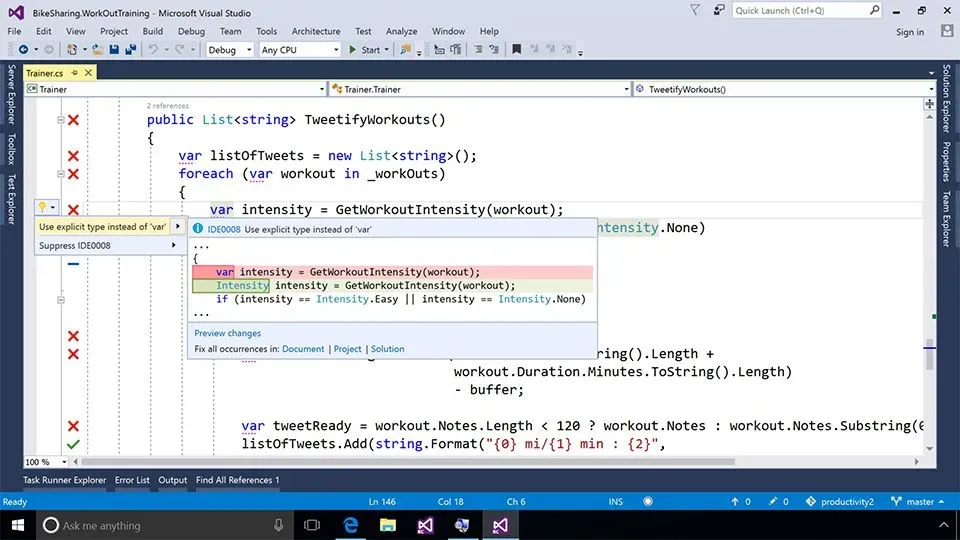The height and width of the screenshot is (540, 960).
Task: Click the Windows Start button
Action: pos(18,525)
